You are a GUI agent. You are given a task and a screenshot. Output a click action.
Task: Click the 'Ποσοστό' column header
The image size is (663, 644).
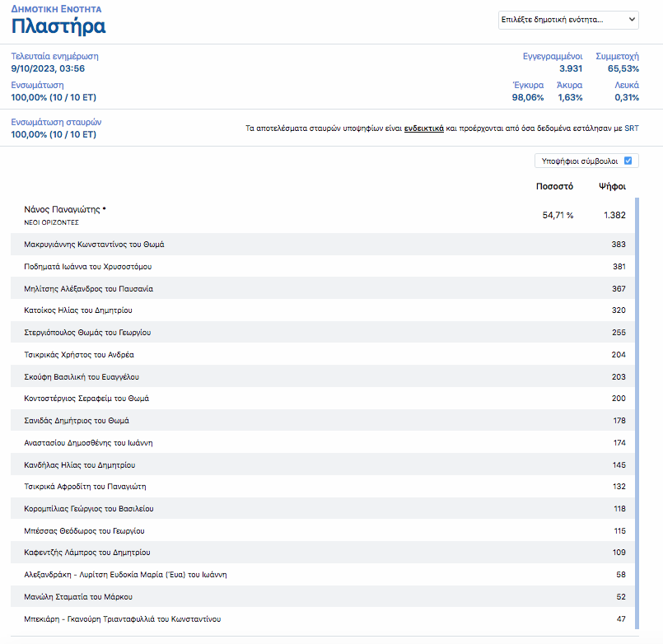pos(554,187)
